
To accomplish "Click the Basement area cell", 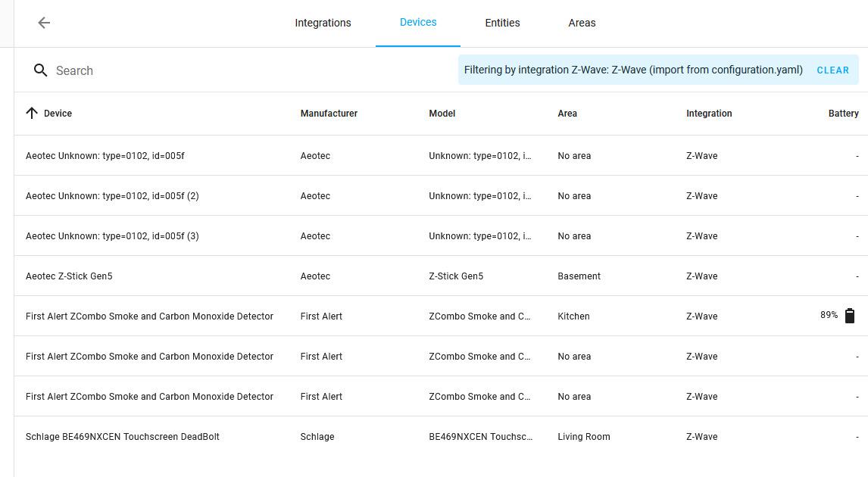I will 579,276.
